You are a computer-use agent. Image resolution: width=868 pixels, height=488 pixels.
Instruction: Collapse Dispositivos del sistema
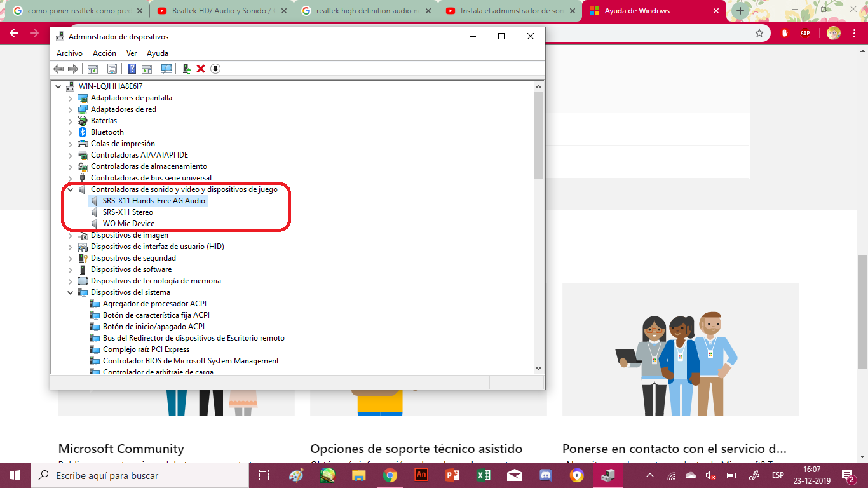71,292
